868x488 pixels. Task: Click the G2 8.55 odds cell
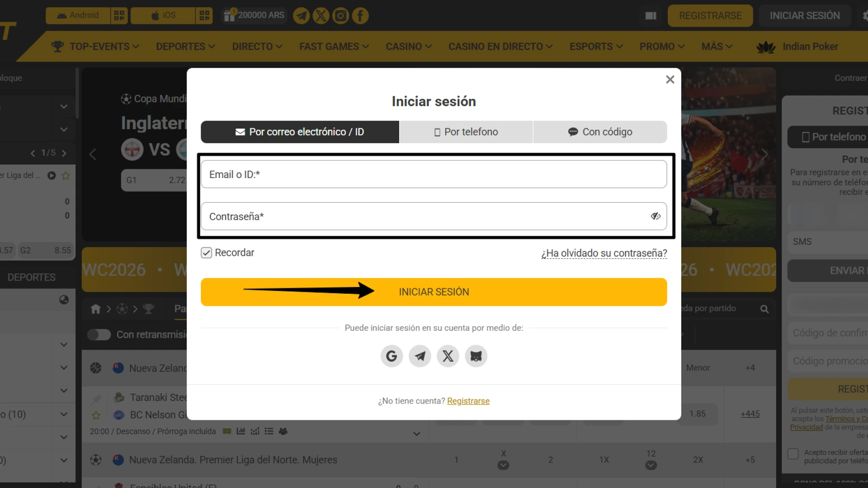click(46, 250)
